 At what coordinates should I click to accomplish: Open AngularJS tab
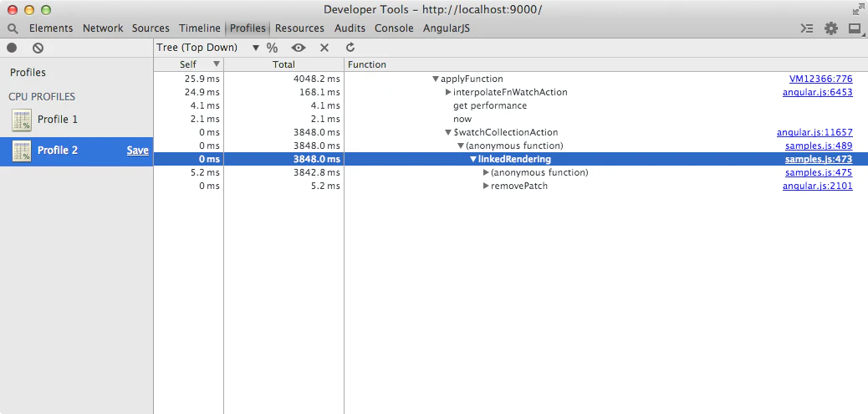coord(447,28)
